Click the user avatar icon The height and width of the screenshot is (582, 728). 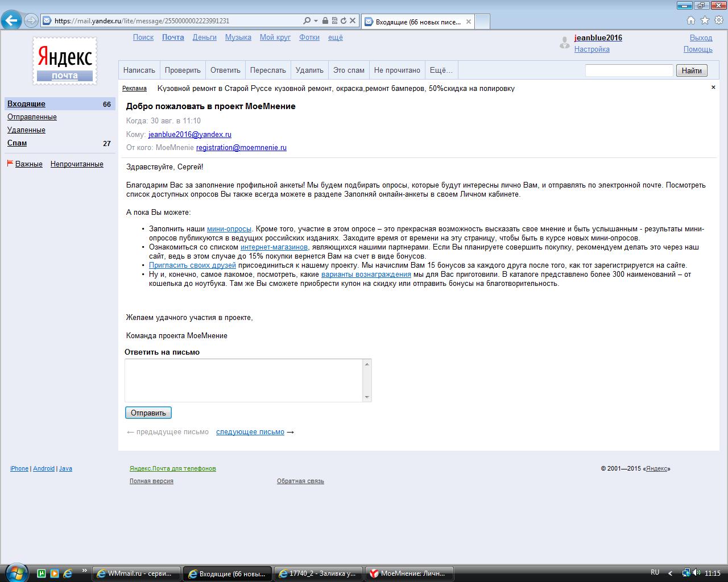tap(564, 42)
